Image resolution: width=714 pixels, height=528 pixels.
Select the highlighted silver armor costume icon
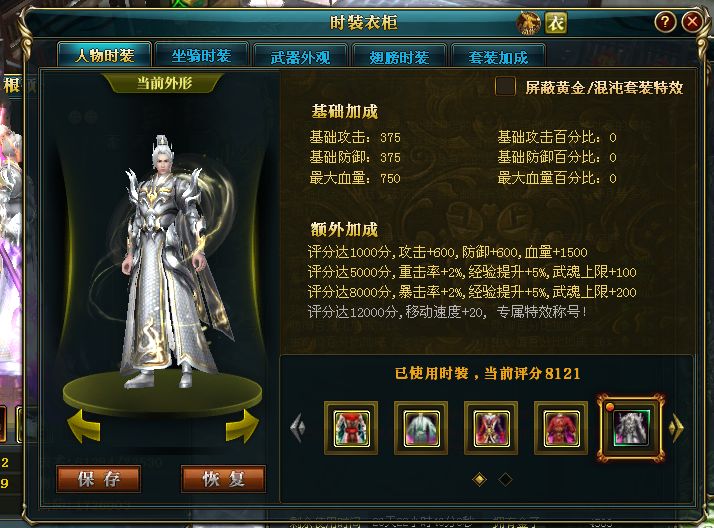click(x=631, y=428)
